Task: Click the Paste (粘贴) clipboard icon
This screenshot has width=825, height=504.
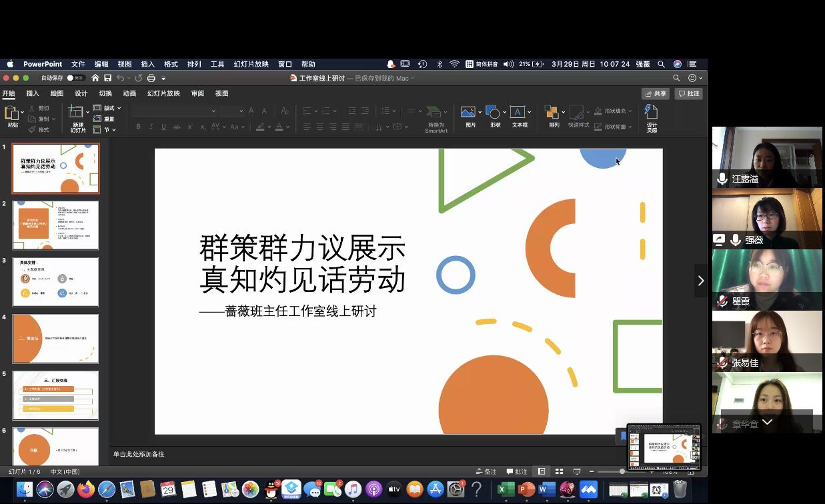Action: point(12,114)
